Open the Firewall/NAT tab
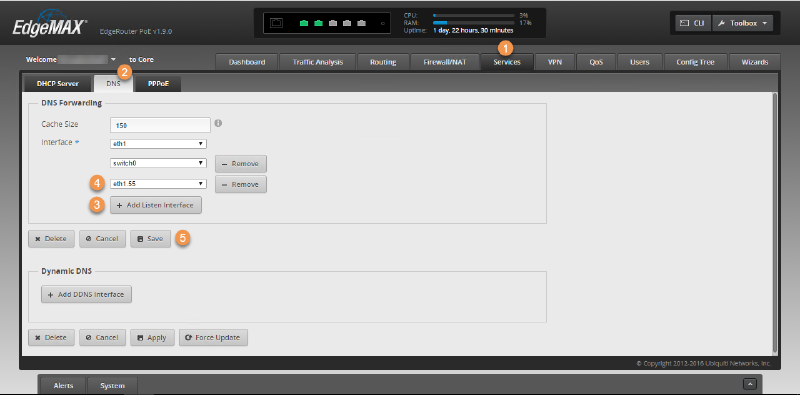 445,62
